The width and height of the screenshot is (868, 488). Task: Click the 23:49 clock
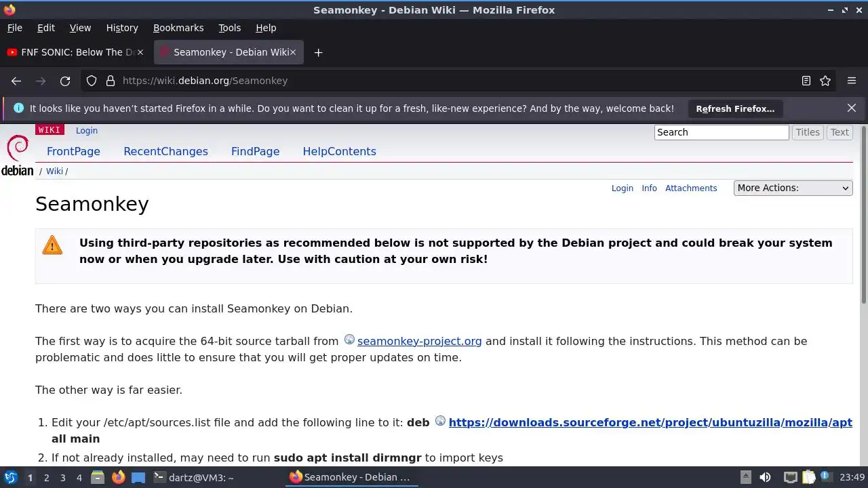tap(853, 477)
